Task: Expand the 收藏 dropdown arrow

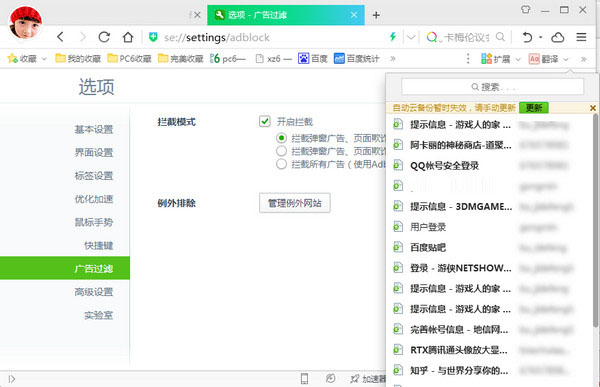Action: click(44, 59)
